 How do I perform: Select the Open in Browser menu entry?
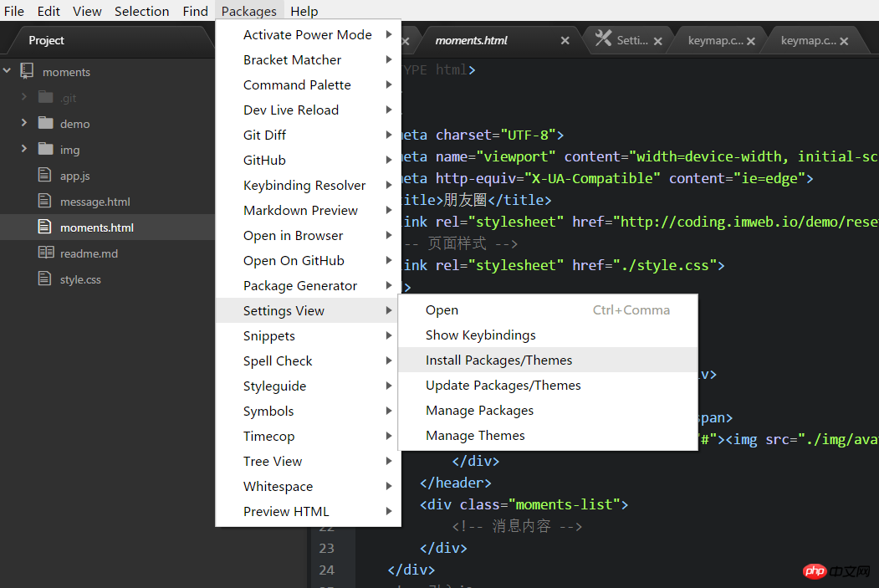(308, 235)
